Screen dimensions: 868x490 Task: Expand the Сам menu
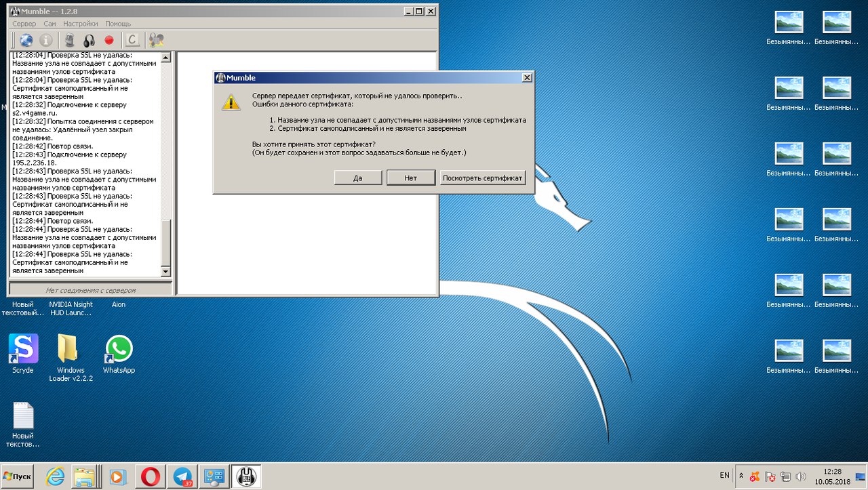pos(50,24)
